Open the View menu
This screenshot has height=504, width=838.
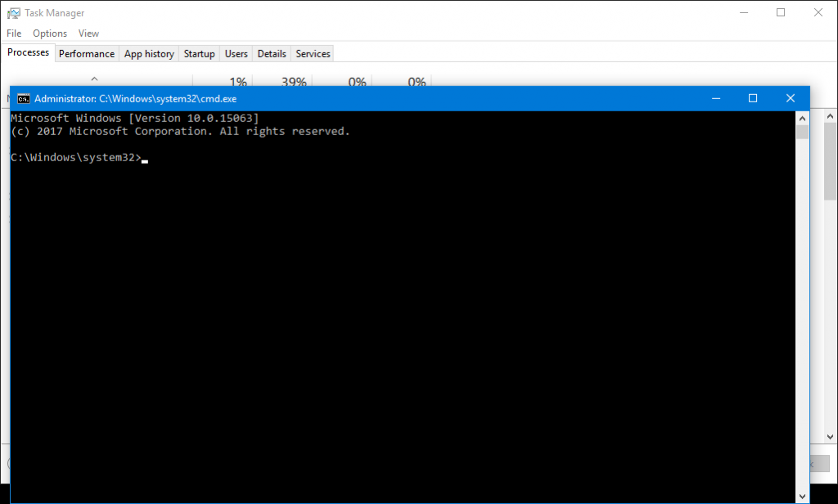pyautogui.click(x=88, y=33)
